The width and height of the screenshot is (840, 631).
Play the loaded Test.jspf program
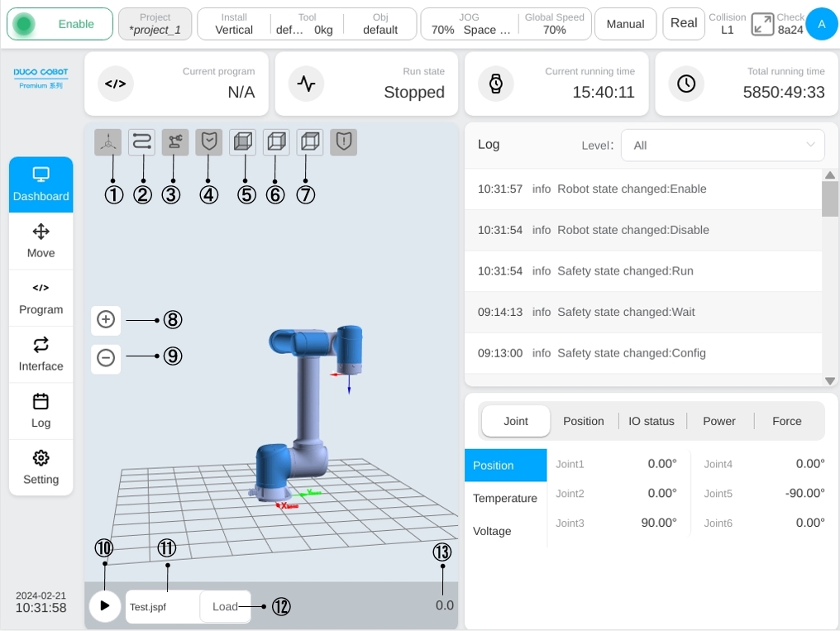pos(104,606)
